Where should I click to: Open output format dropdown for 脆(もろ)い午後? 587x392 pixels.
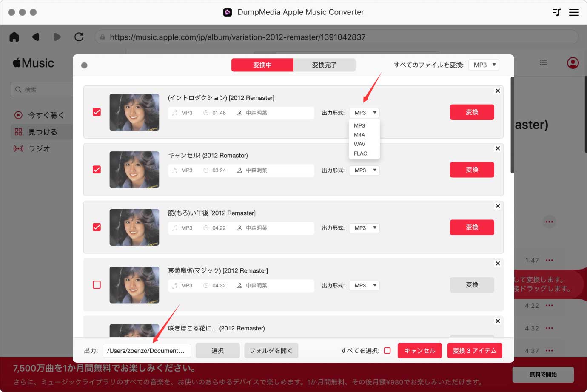pyautogui.click(x=365, y=228)
